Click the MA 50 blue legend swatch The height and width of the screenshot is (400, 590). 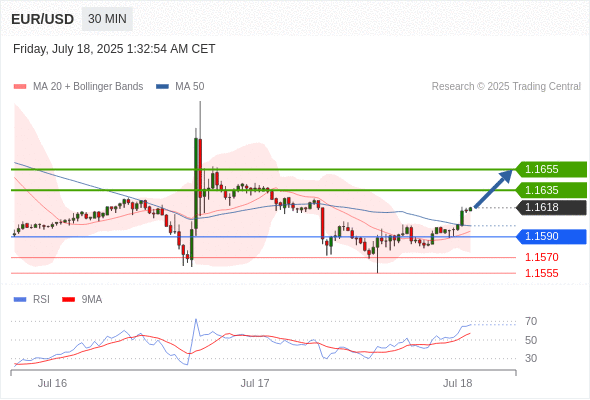[x=162, y=87]
